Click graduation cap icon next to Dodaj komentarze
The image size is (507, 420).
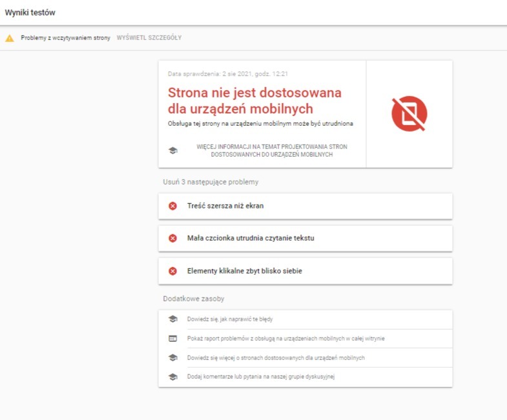tap(173, 377)
